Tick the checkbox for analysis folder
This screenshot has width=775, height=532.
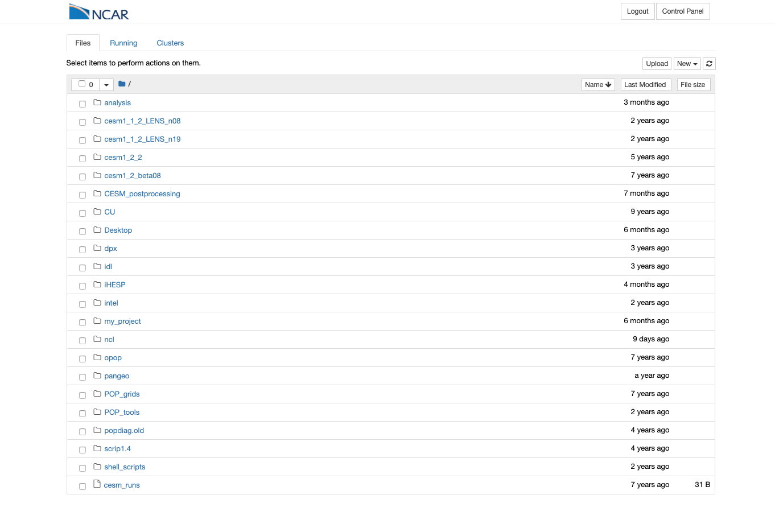pos(83,104)
